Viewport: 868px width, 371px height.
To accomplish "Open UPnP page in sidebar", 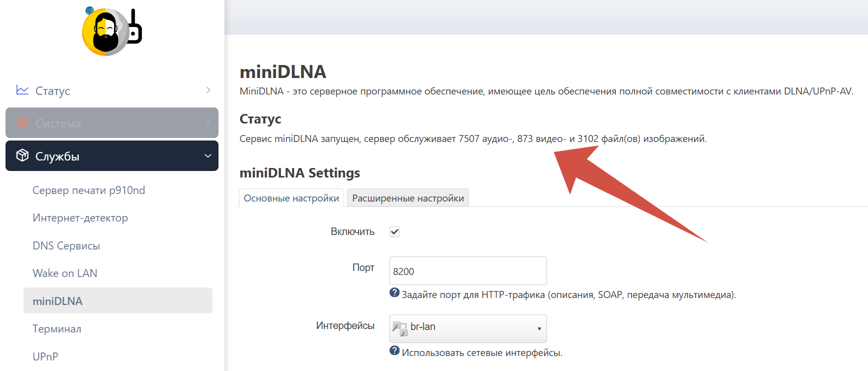I will [x=45, y=356].
